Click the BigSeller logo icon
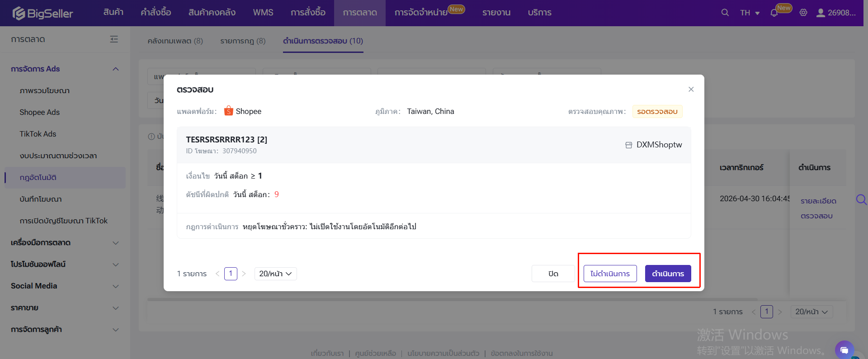Screen dimensions: 868x359 click(x=19, y=13)
